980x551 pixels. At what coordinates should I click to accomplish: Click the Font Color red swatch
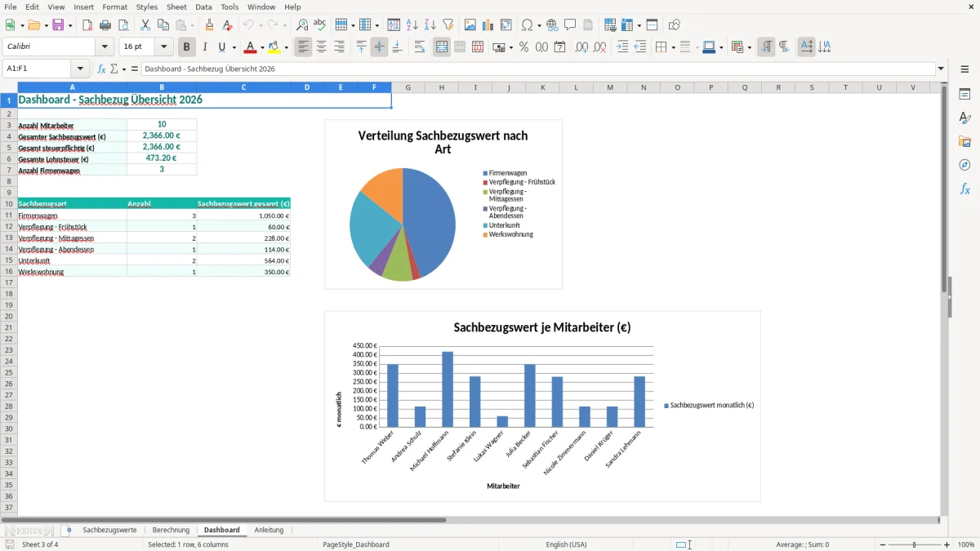click(x=252, y=47)
